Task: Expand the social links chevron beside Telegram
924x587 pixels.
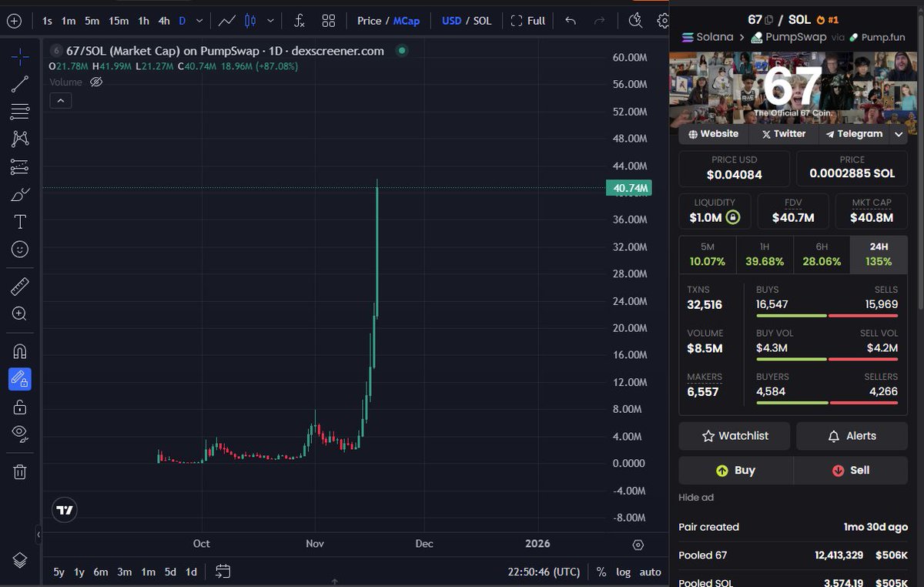Action: [899, 134]
